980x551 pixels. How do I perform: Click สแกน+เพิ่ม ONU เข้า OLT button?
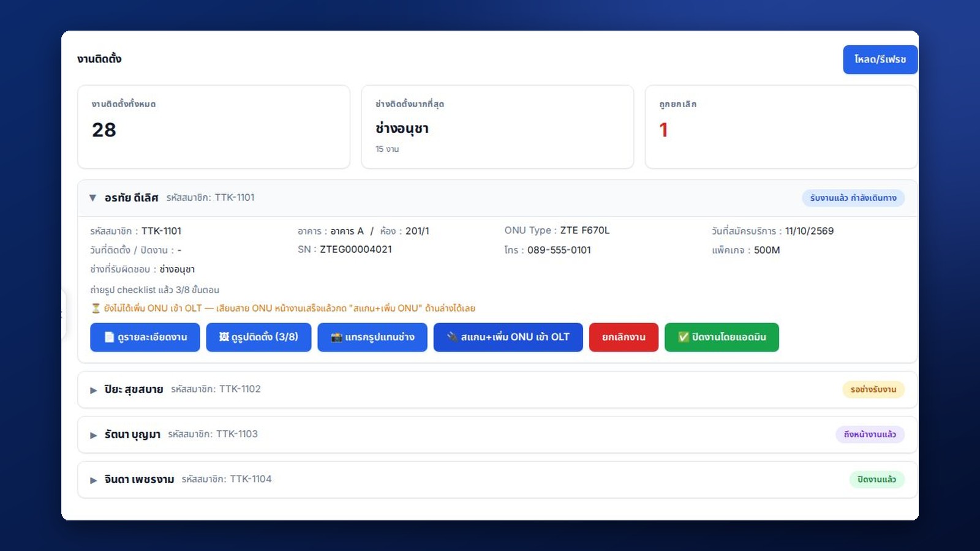tap(508, 337)
